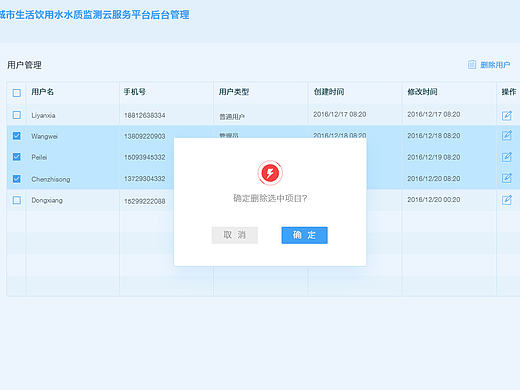This screenshot has width=520, height=390.
Task: Toggle the select-all checkbox in the table header
Action: point(17,93)
